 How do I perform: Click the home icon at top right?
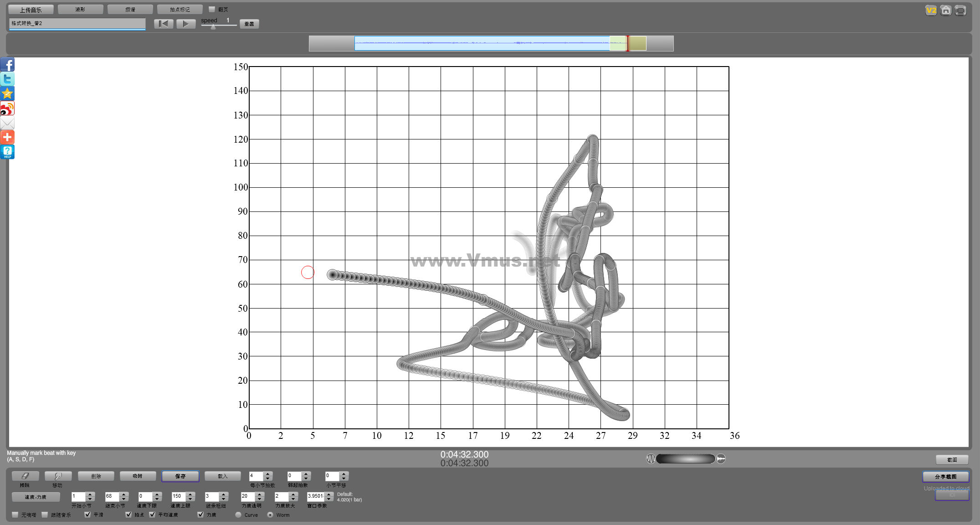(x=946, y=10)
